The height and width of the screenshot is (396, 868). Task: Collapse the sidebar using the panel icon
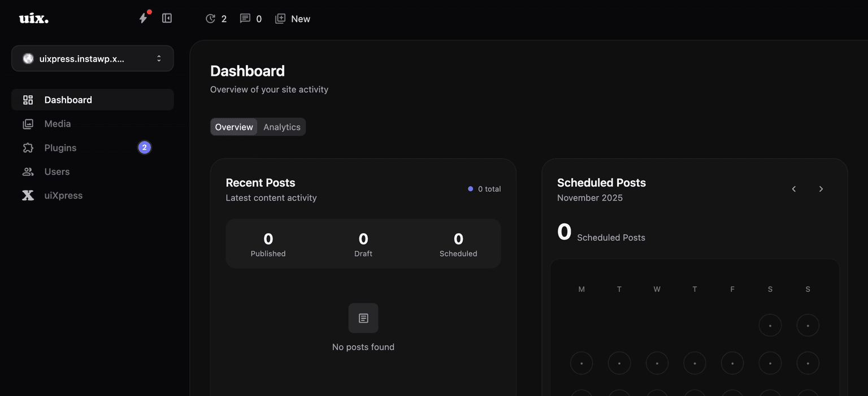click(167, 18)
